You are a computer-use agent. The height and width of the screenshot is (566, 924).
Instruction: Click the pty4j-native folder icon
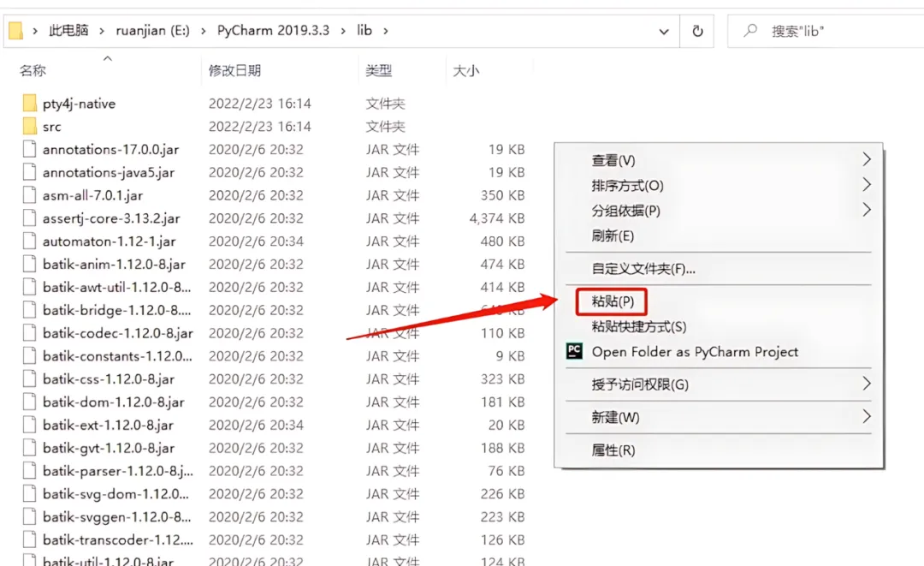pyautogui.click(x=29, y=103)
